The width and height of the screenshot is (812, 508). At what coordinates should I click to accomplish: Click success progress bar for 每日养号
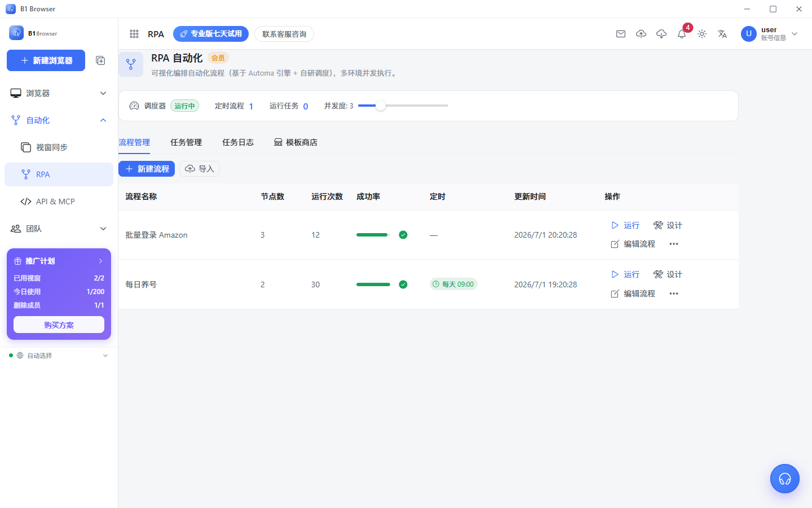point(373,284)
